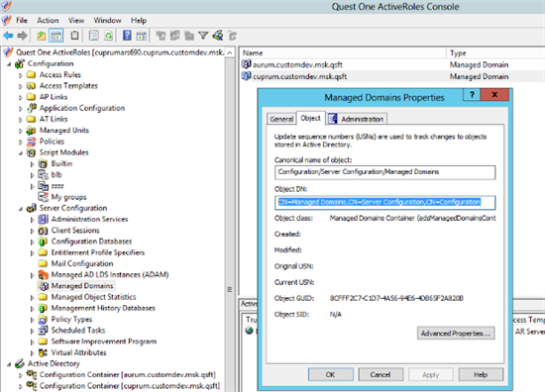This screenshot has height=392, width=545.
Task: Select the My groups tree item
Action: tap(68, 197)
